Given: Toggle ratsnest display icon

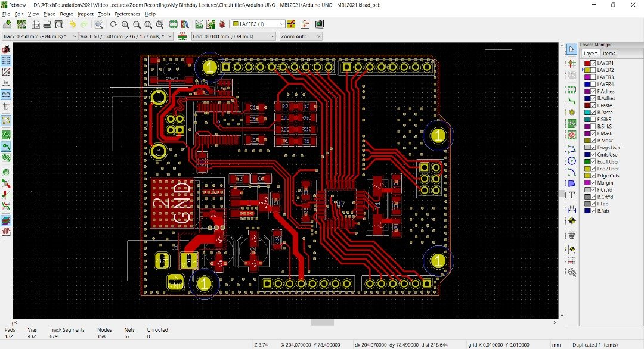Looking at the screenshot, I should [6, 120].
